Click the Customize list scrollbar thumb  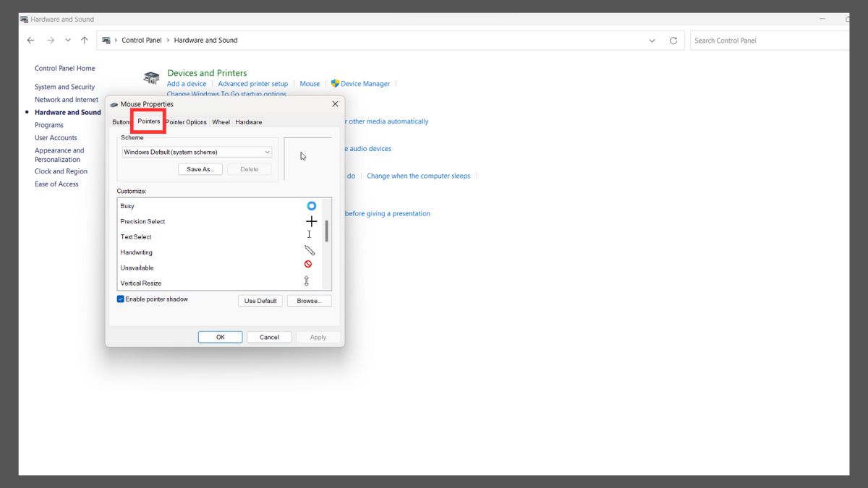(x=327, y=231)
